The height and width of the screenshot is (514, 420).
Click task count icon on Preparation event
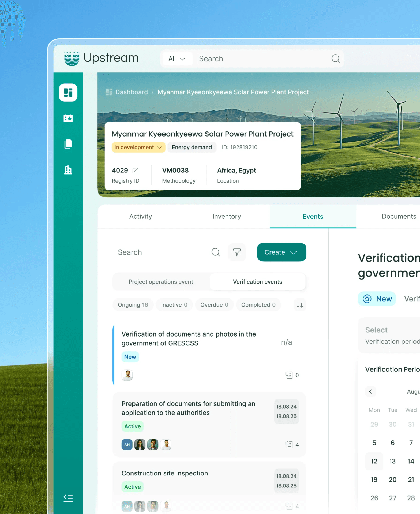(x=289, y=445)
